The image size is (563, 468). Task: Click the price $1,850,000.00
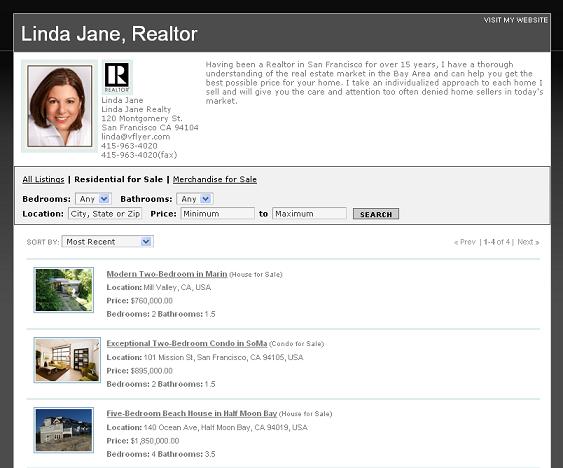tap(155, 441)
